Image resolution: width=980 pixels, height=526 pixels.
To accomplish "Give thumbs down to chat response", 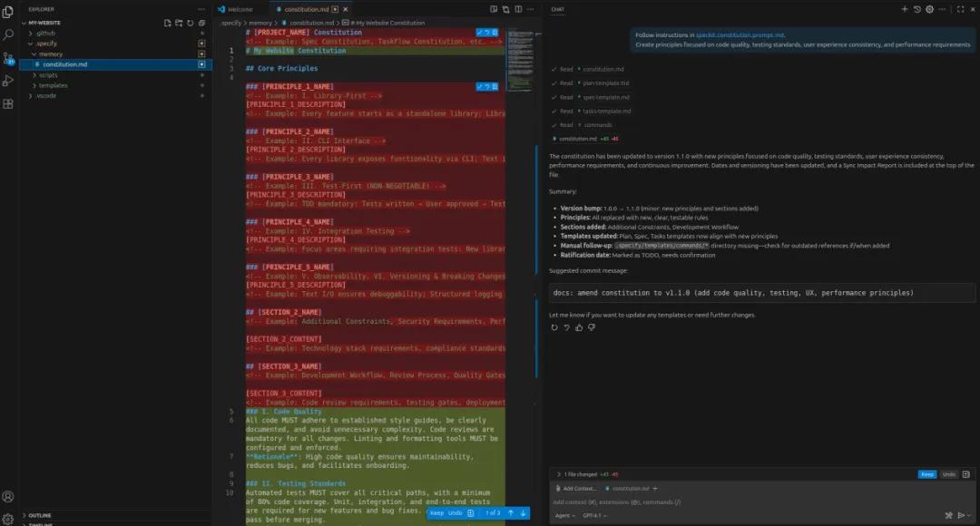I will 592,327.
